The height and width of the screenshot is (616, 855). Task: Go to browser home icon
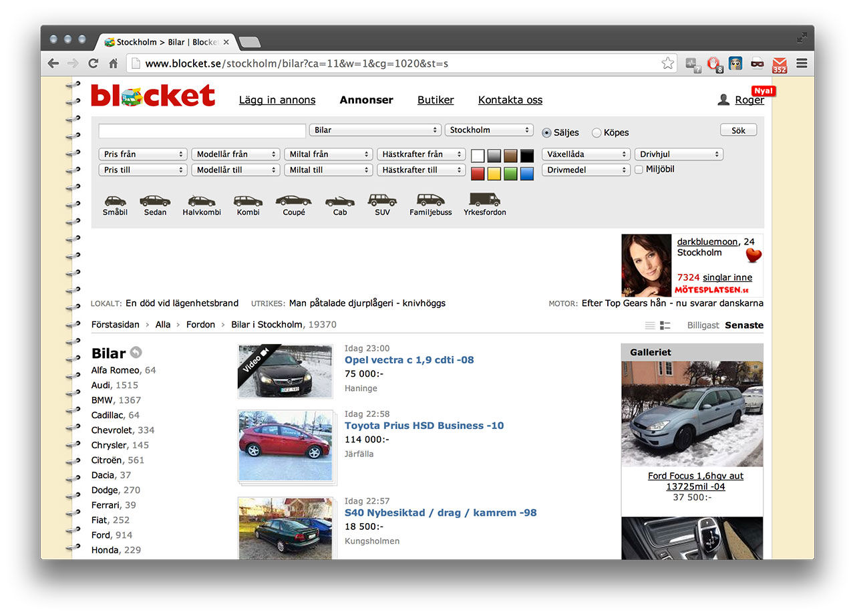tap(114, 63)
